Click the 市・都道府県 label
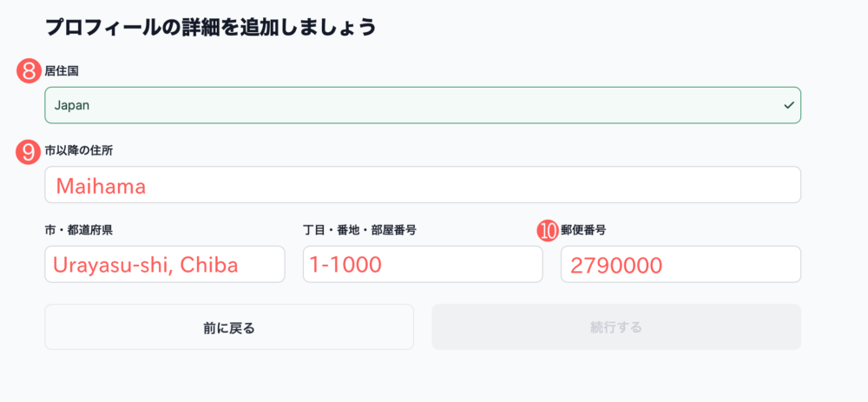The width and height of the screenshot is (868, 402). (79, 230)
